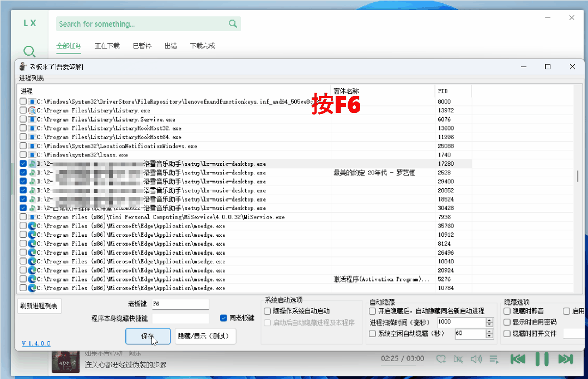Click the album cover thumbnail in LX Music
Image resolution: width=588 pixels, height=379 pixels.
point(65,361)
